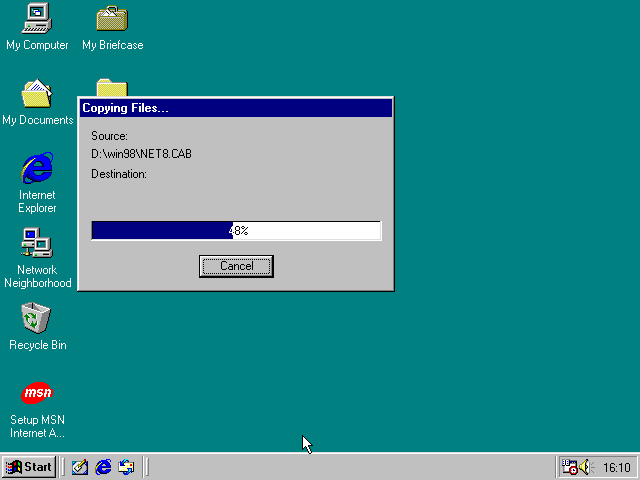Open Outlook Express from the quick launch bar
The image size is (640, 480).
point(126,467)
